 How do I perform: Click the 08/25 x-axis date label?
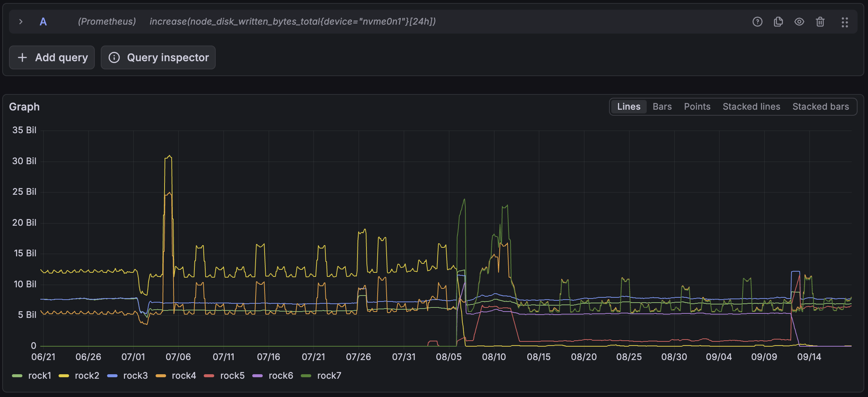click(x=629, y=357)
